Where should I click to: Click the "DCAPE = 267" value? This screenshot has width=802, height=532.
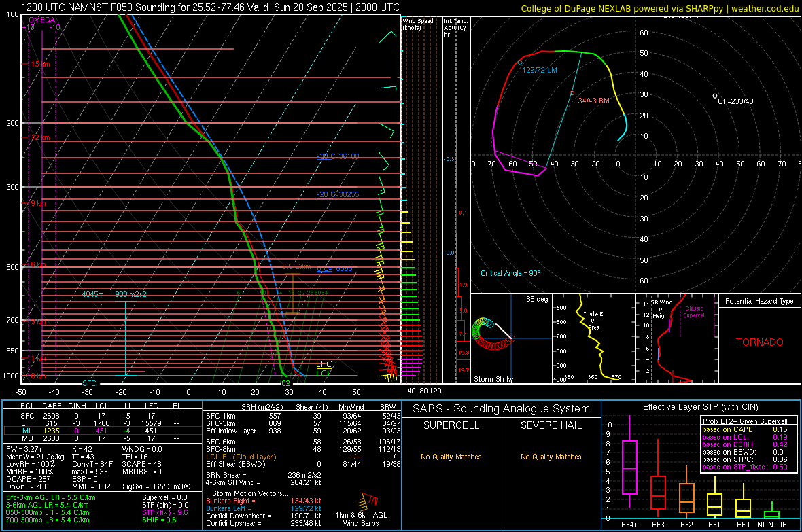pyautogui.click(x=29, y=479)
